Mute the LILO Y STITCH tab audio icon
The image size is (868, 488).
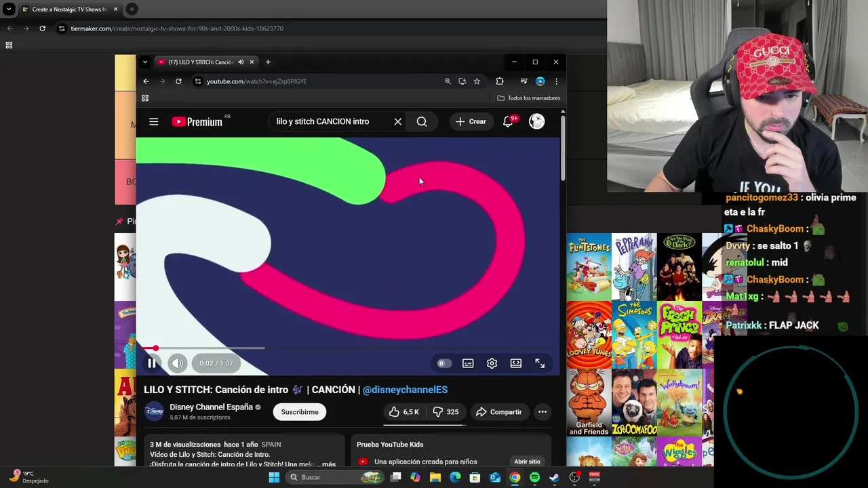(240, 62)
